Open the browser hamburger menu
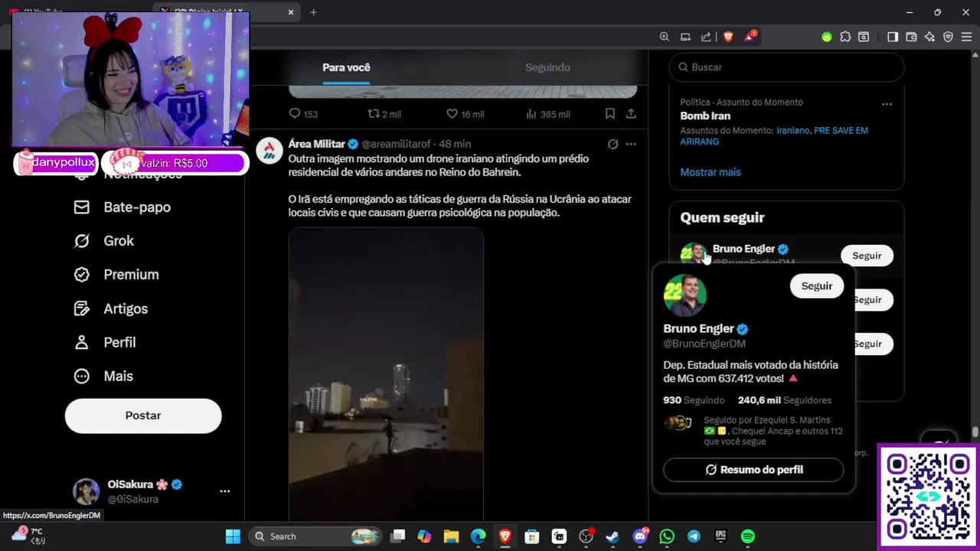 point(966,37)
